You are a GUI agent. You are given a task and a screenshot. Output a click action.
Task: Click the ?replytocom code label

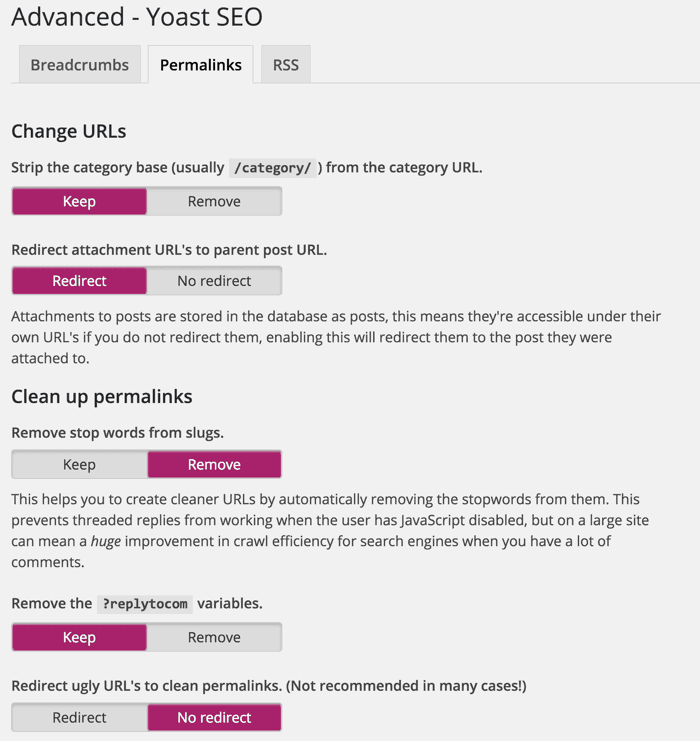[x=144, y=604]
